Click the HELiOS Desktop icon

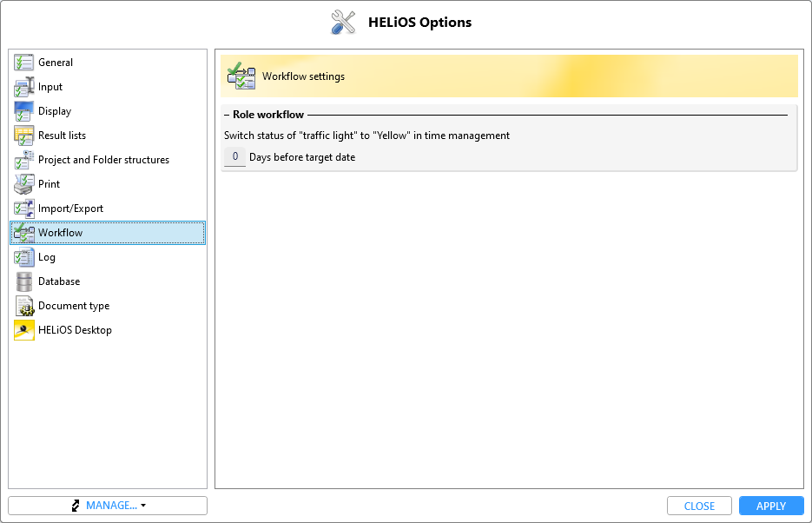pos(23,330)
